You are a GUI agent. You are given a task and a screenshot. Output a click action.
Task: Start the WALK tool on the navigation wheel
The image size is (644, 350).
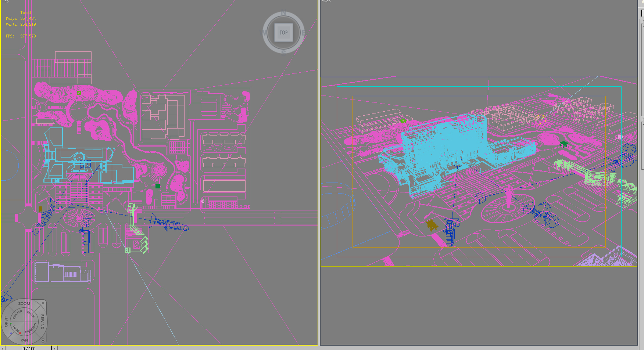coord(31,314)
